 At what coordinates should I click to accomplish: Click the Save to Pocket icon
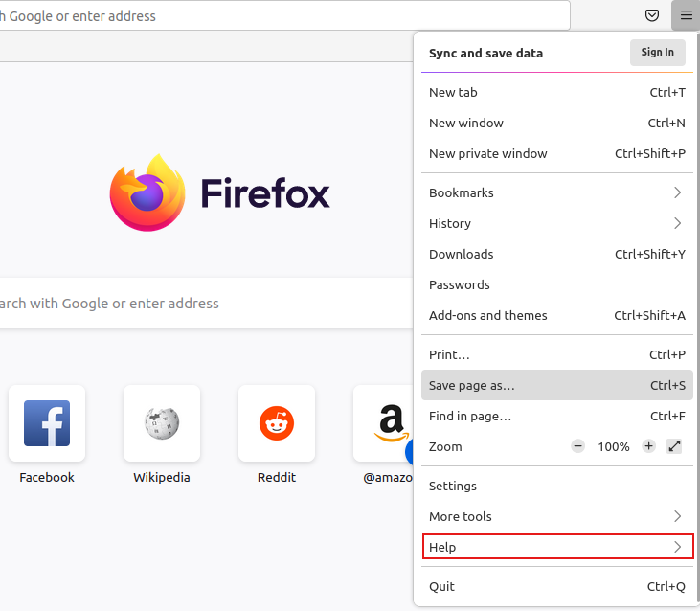(652, 15)
